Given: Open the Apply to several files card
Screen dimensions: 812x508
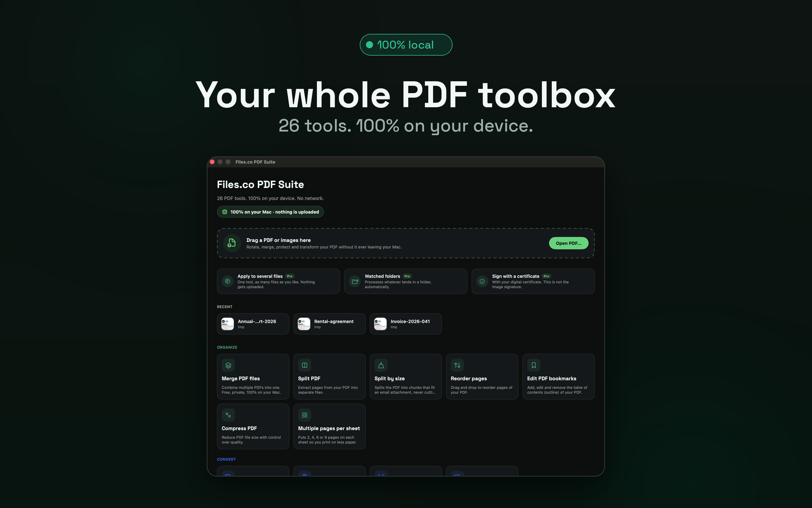Looking at the screenshot, I should pos(278,281).
